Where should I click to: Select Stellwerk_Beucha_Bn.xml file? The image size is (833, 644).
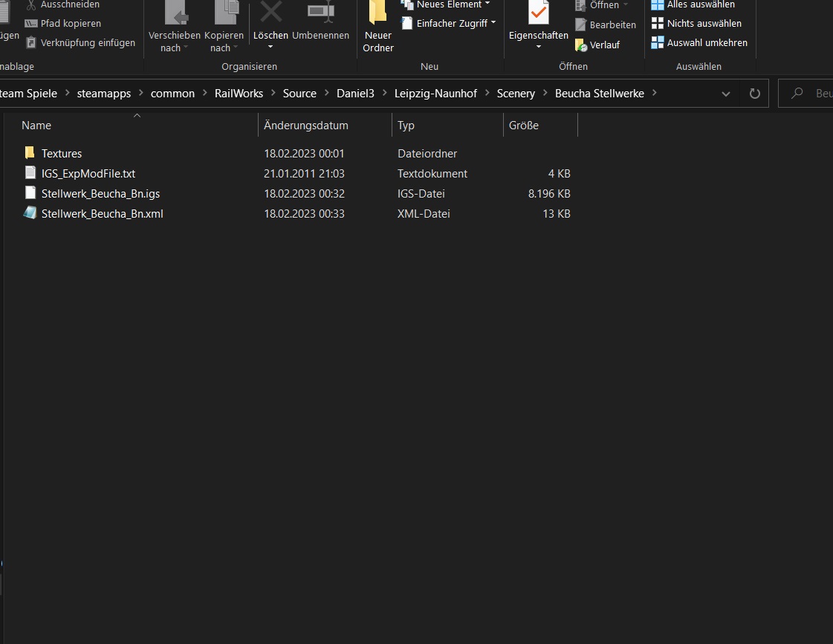pyautogui.click(x=102, y=213)
